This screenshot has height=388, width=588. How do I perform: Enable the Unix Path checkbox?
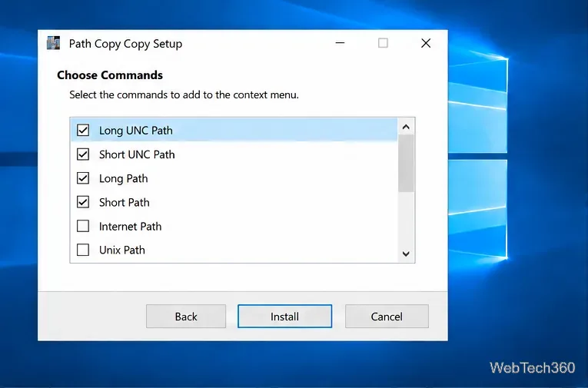83,250
